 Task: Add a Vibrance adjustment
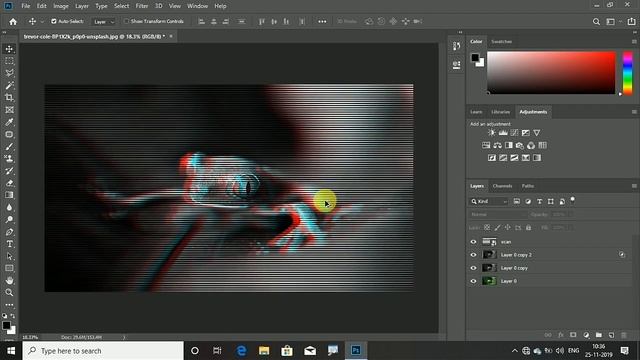coord(537,133)
